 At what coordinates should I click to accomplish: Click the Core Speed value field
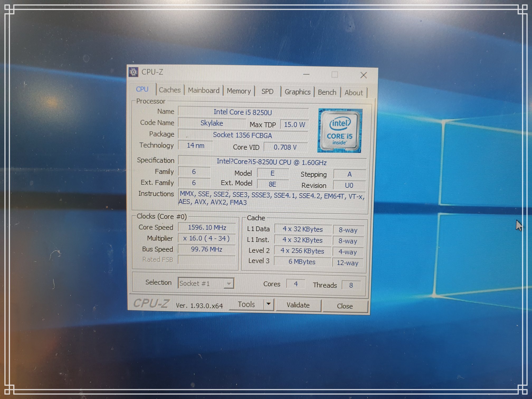(207, 227)
